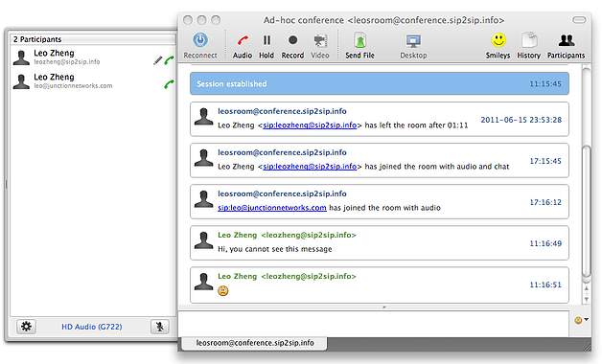This screenshot has width=602, height=364.
Task: Click the 2 Participants header
Action: [x=93, y=39]
